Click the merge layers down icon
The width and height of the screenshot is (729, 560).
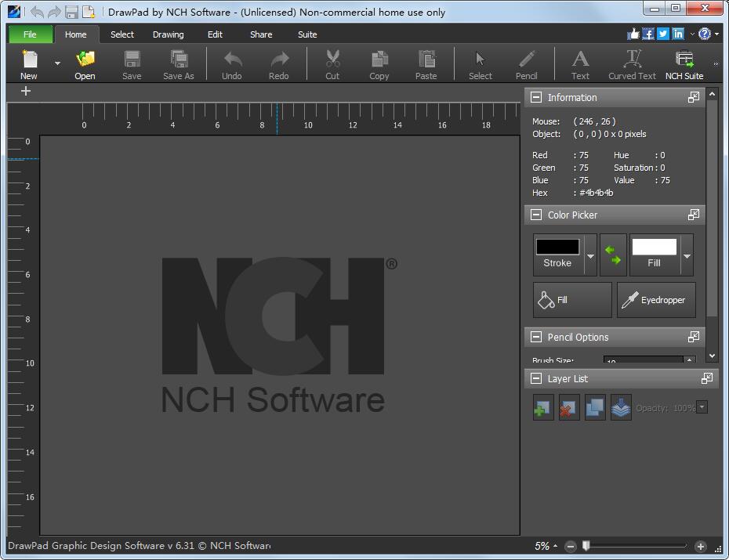621,408
